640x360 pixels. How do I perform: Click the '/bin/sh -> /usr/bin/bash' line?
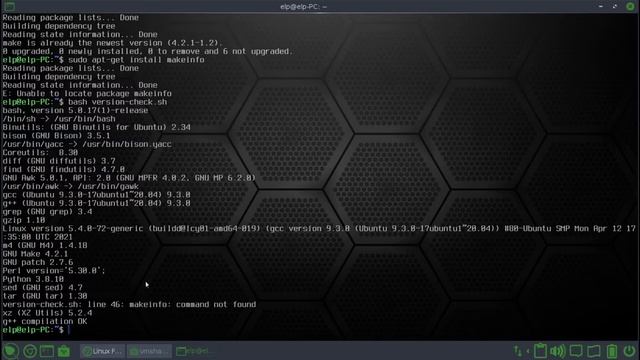click(59, 119)
